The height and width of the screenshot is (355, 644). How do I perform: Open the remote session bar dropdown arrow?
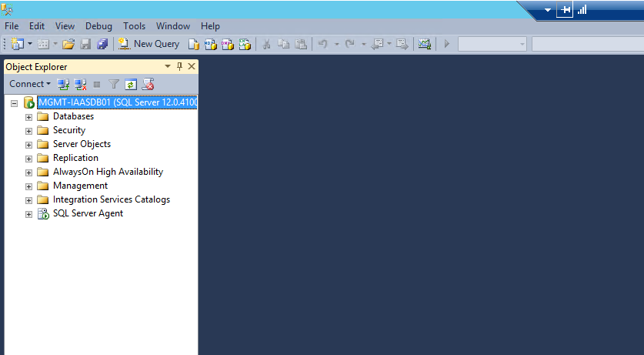[x=548, y=10]
